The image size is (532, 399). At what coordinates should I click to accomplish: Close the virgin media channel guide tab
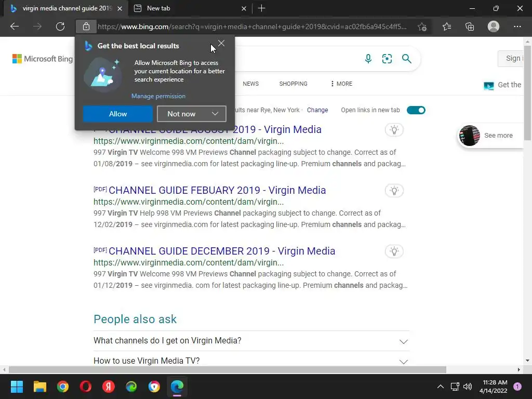[x=120, y=8]
